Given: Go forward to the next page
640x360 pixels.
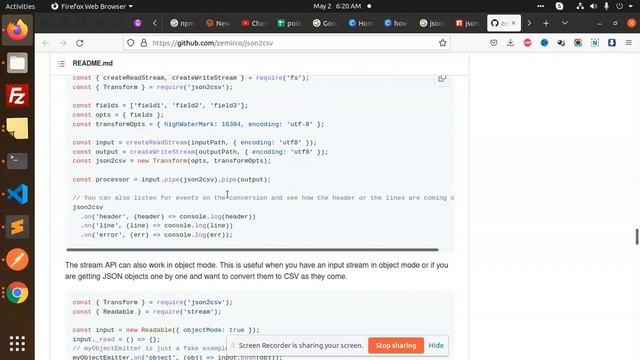Looking at the screenshot, I should coord(62,43).
